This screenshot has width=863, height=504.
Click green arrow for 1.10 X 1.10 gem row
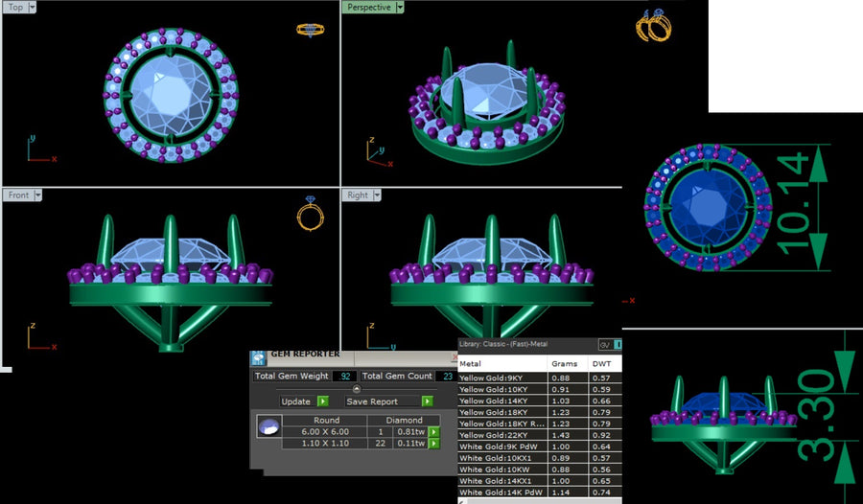[433, 443]
